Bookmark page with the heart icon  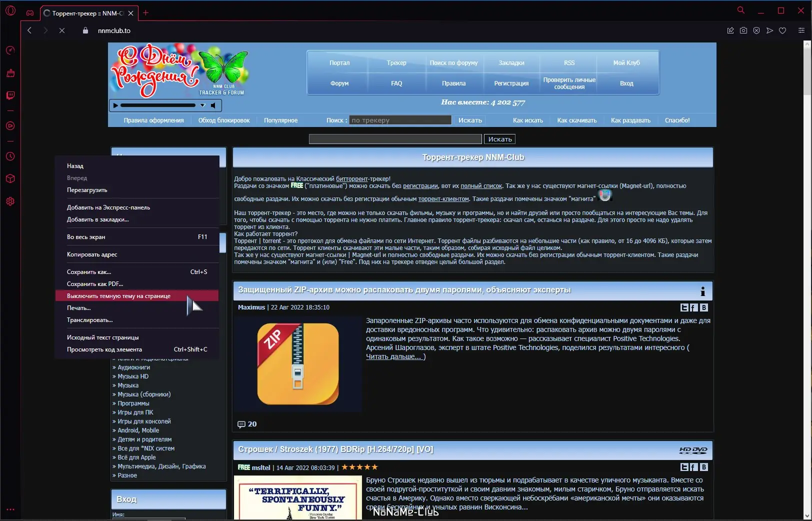pyautogui.click(x=782, y=30)
